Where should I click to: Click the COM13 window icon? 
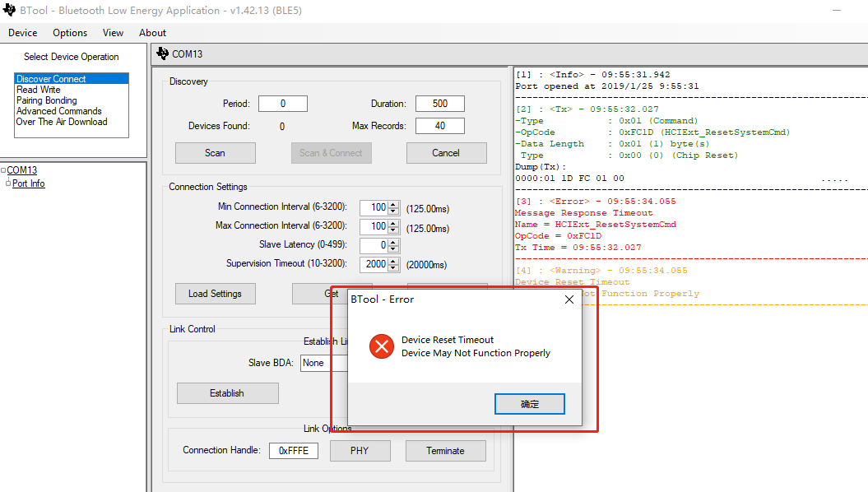coord(162,53)
